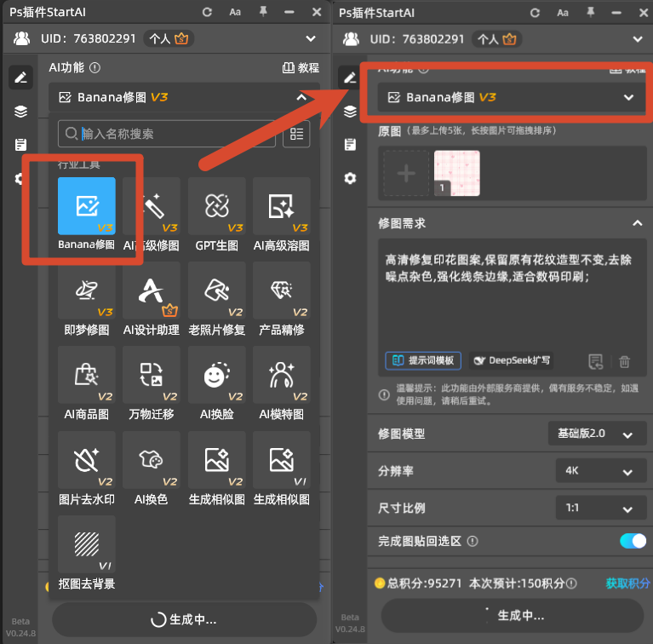Click user avatar icon in left panel

(x=21, y=38)
